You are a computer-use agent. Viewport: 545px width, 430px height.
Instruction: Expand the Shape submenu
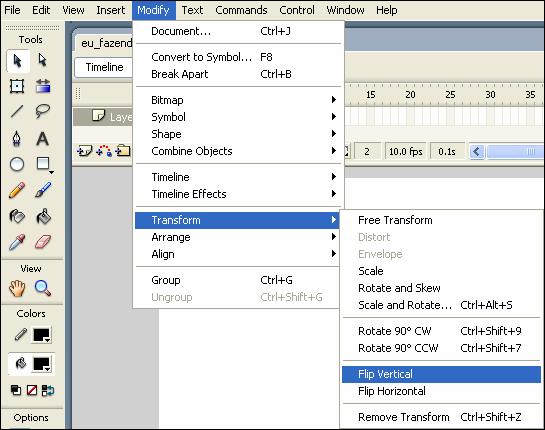pos(237,134)
